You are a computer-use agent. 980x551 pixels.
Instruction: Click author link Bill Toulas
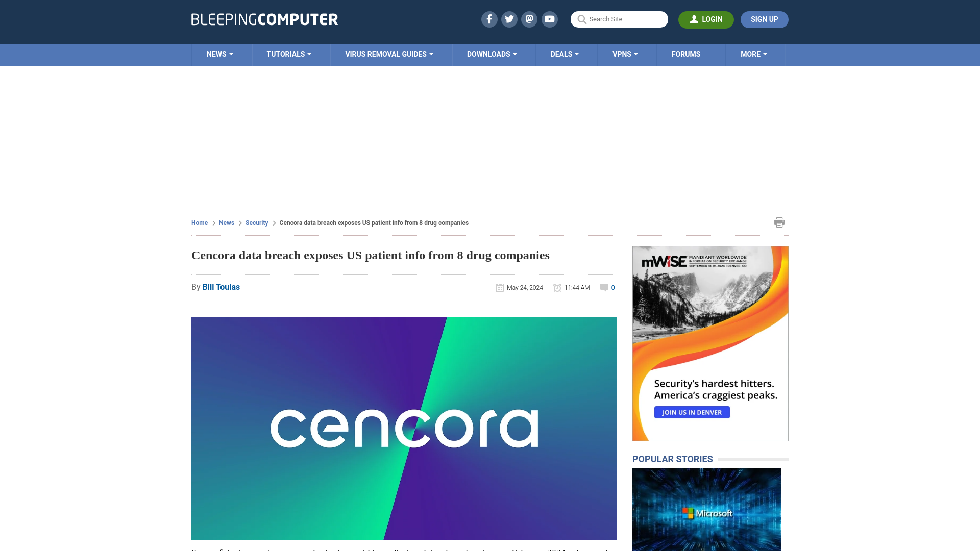click(x=221, y=287)
